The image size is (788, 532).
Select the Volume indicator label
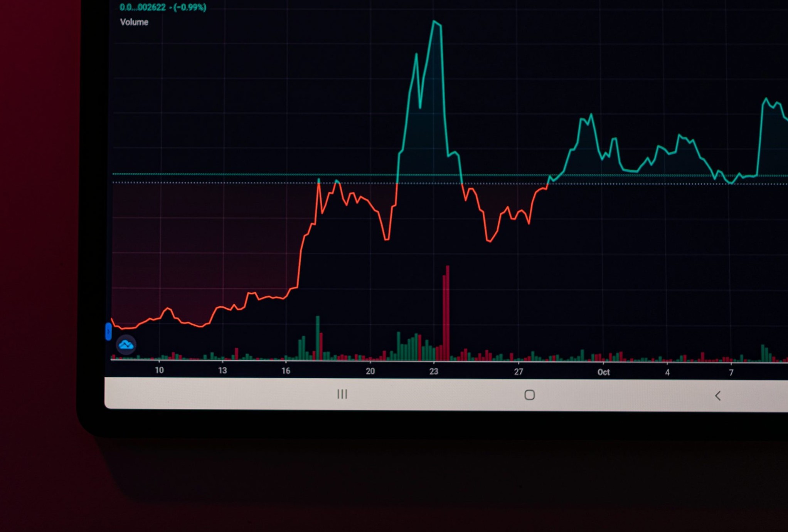click(133, 22)
